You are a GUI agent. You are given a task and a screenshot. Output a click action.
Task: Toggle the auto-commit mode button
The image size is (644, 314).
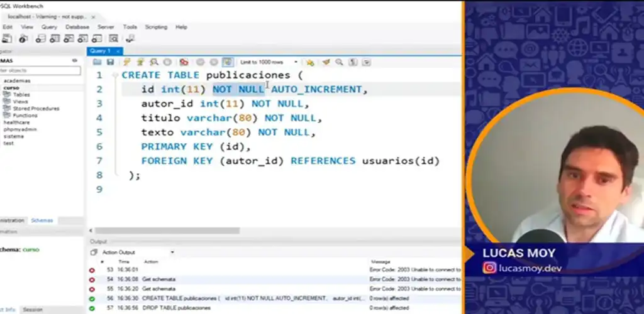pos(228,62)
